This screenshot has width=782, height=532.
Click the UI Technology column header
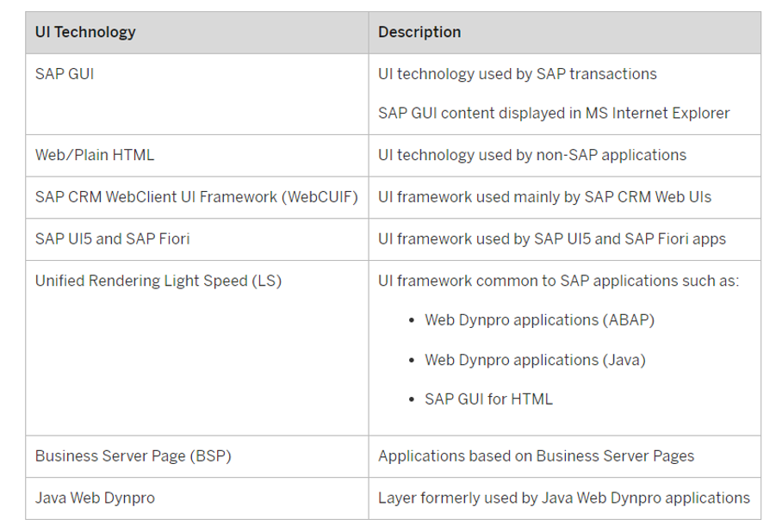click(197, 33)
